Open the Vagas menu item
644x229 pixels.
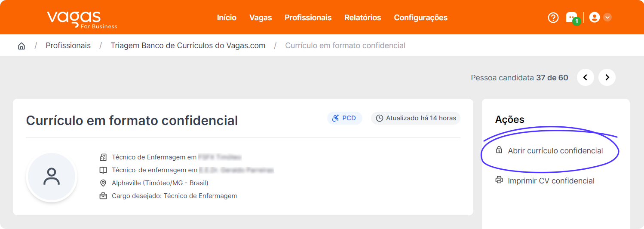[x=261, y=18]
